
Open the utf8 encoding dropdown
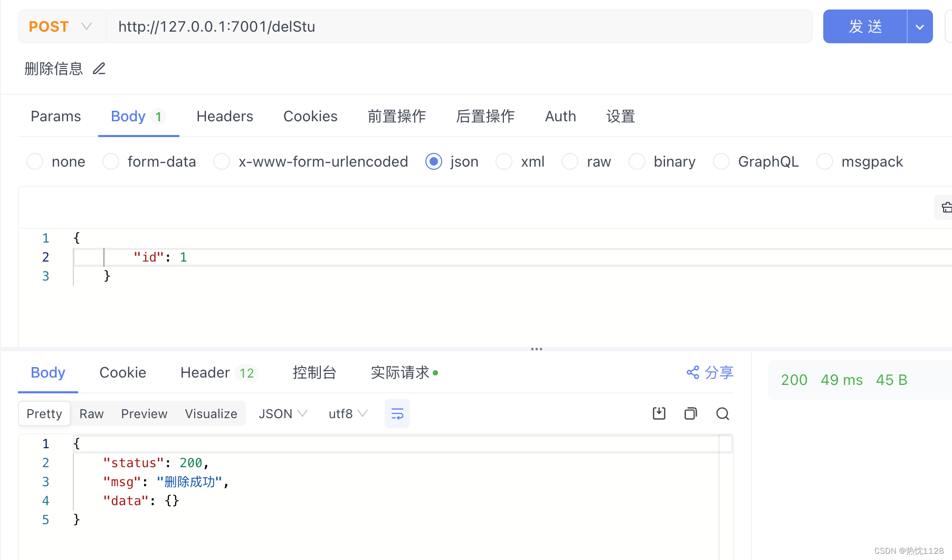click(x=348, y=414)
